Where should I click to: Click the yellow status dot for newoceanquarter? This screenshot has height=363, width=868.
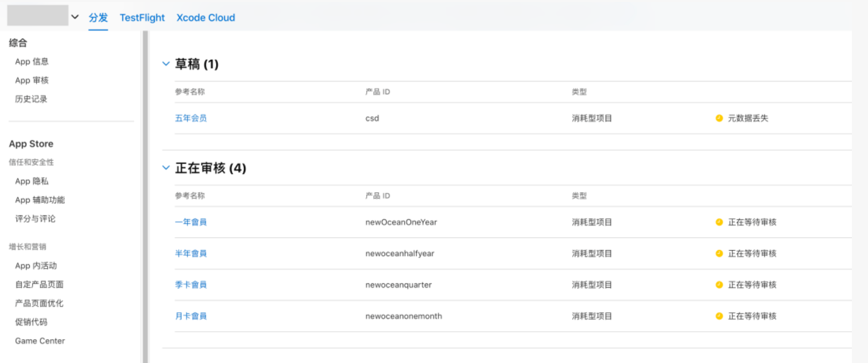click(719, 285)
